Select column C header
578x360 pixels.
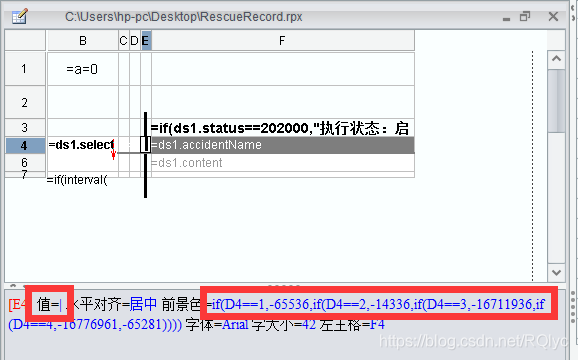point(123,41)
